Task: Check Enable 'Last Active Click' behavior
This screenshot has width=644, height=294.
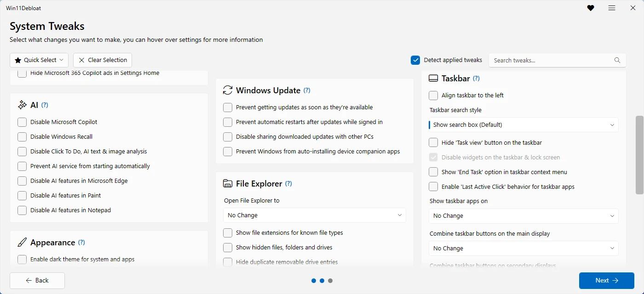Action: click(433, 187)
